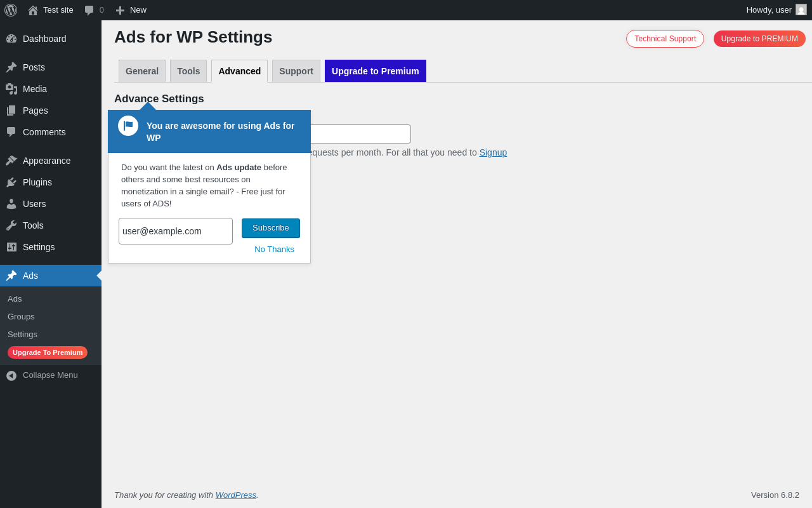Screen dimensions: 812x508
Task: Click the flag icon in popup header
Action: click(128, 126)
